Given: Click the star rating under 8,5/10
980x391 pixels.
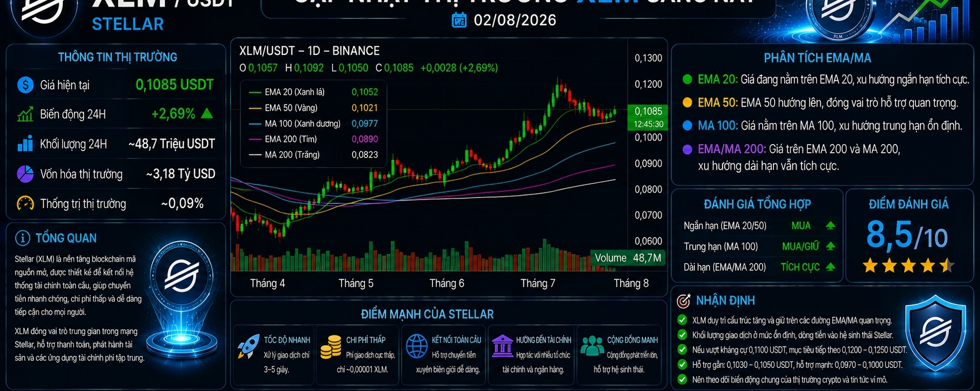Looking at the screenshot, I should (x=908, y=266).
